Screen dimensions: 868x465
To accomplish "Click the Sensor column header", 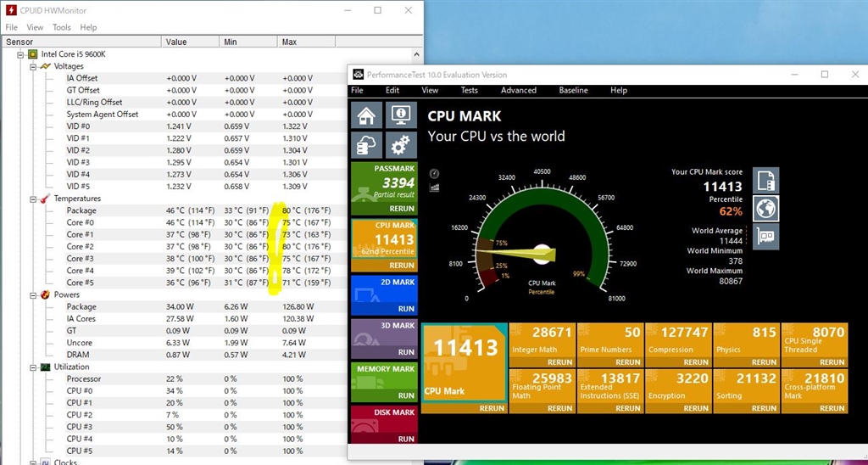I will [82, 42].
